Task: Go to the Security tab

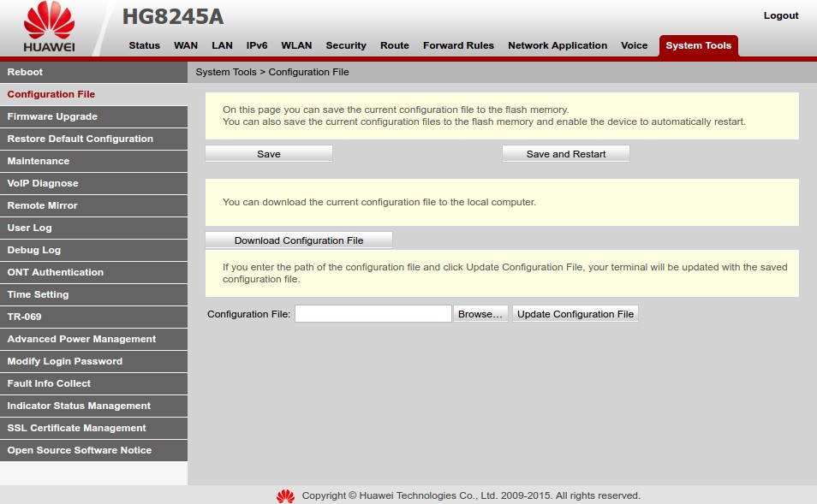Action: (346, 45)
